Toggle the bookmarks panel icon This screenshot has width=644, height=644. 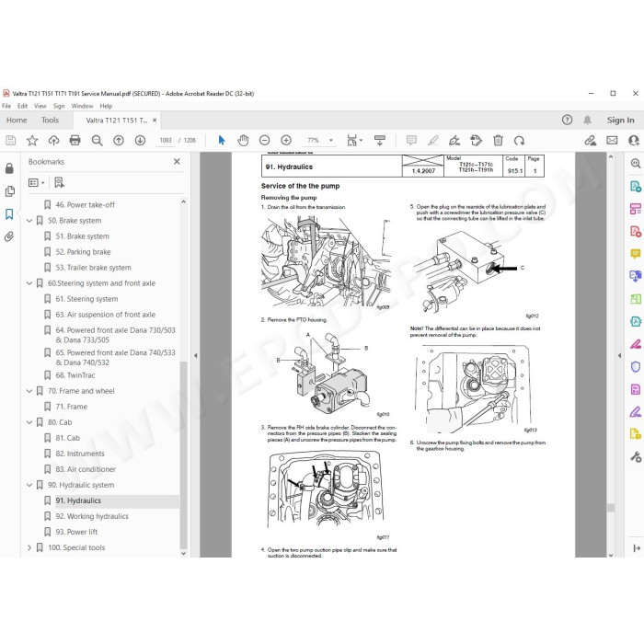[x=9, y=214]
